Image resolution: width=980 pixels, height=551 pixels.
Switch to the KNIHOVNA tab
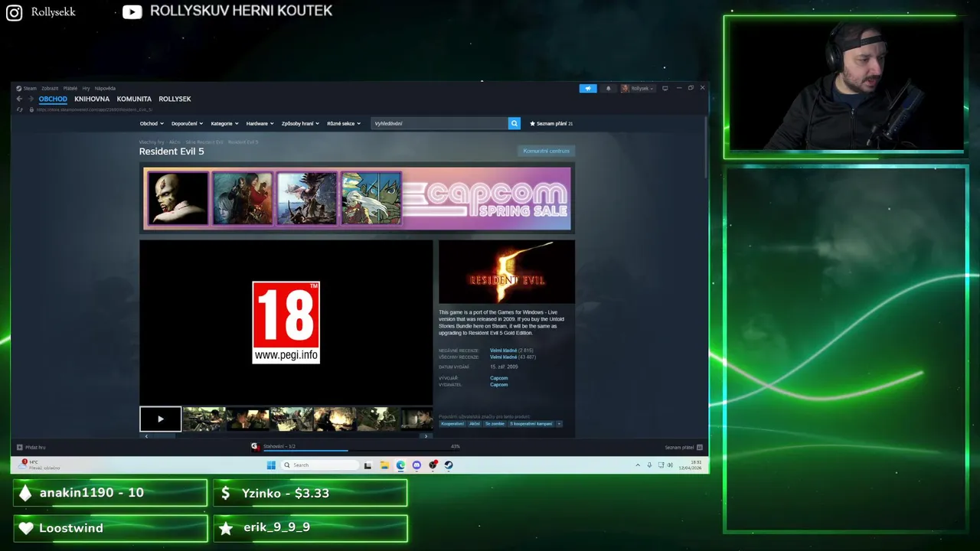92,99
